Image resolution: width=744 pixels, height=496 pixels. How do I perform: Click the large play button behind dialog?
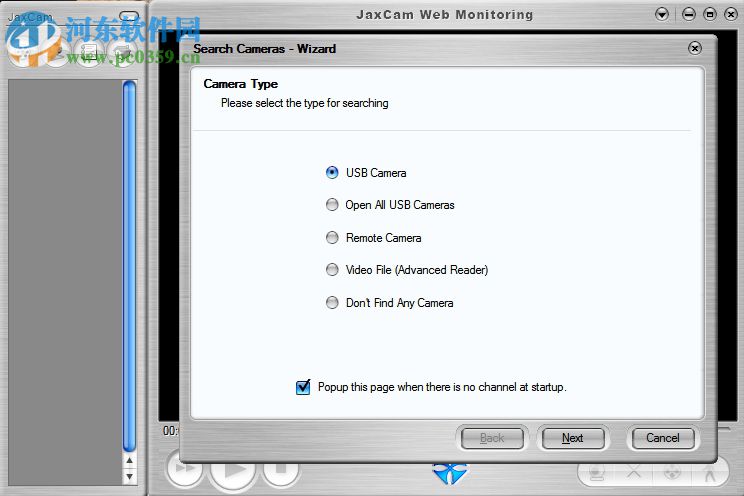[x=233, y=470]
